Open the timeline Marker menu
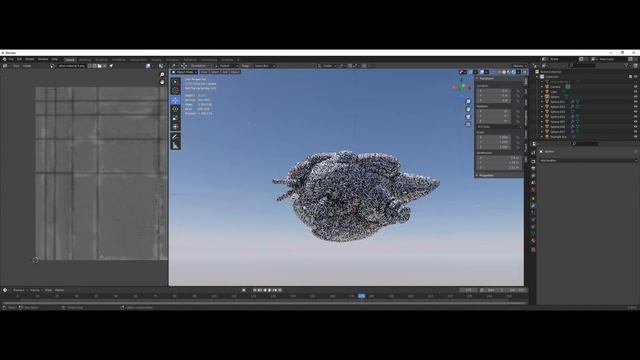 point(60,290)
